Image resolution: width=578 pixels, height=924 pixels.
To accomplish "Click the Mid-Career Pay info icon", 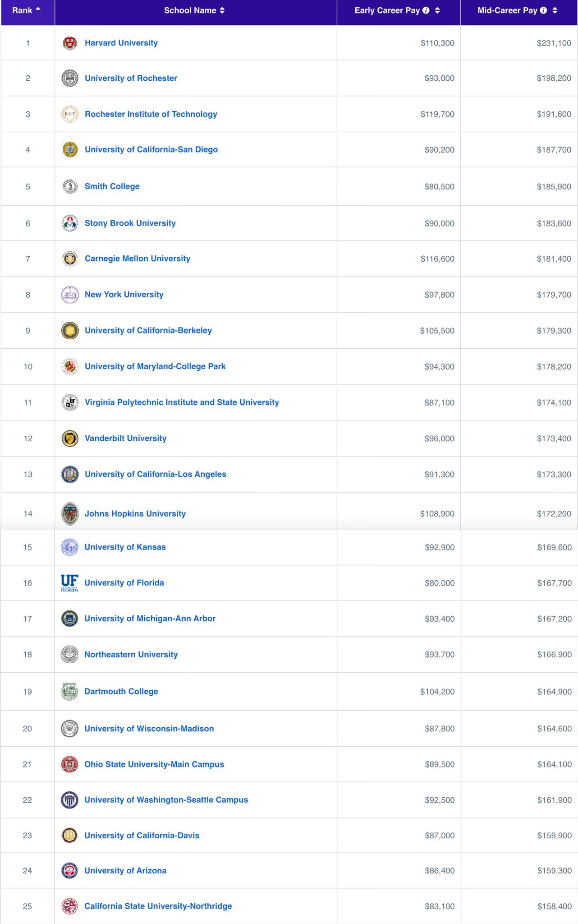I will (x=544, y=10).
